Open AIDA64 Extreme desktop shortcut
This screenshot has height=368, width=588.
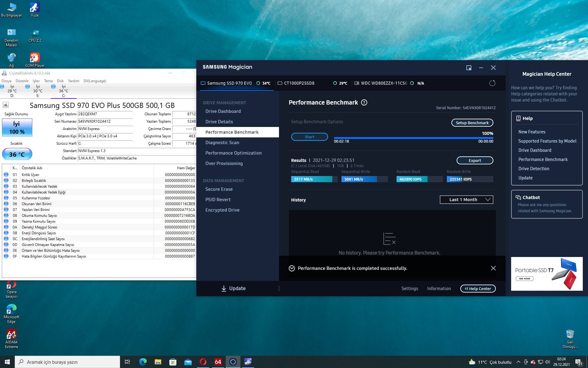coord(11,339)
